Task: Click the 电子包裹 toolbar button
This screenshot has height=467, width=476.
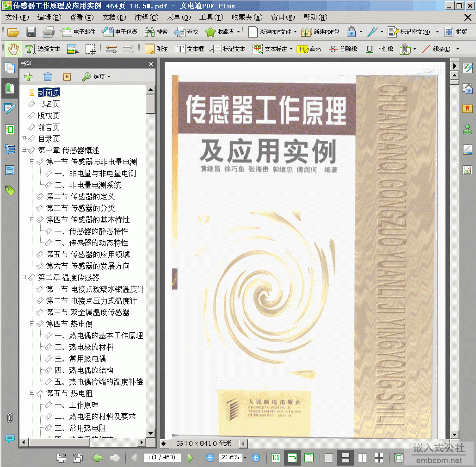Action: point(120,32)
